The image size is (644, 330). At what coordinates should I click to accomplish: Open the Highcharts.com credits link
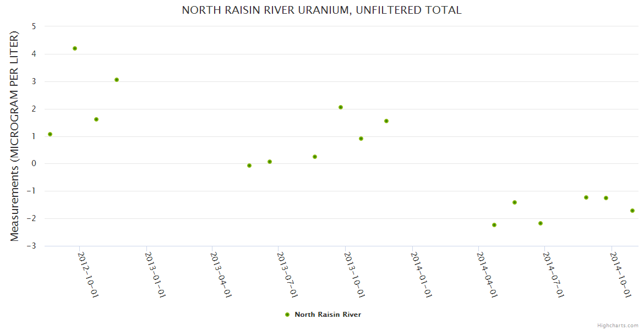pos(618,326)
